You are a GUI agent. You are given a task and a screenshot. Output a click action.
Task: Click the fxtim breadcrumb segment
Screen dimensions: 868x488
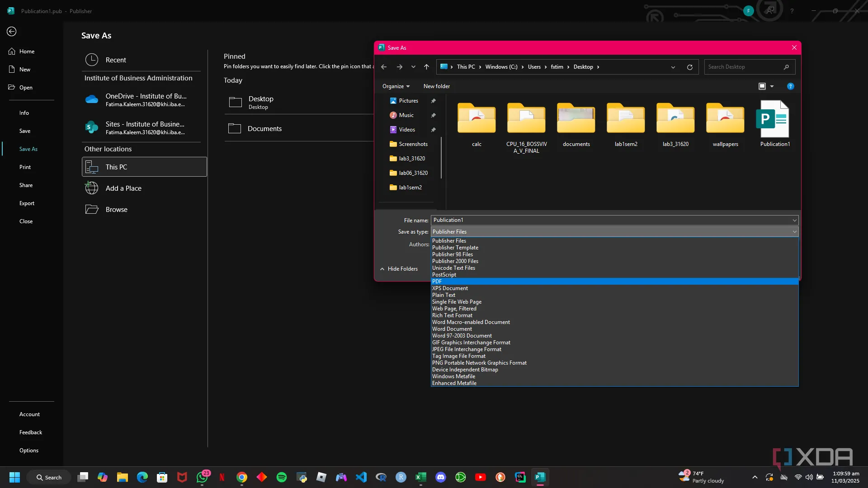[x=557, y=66]
